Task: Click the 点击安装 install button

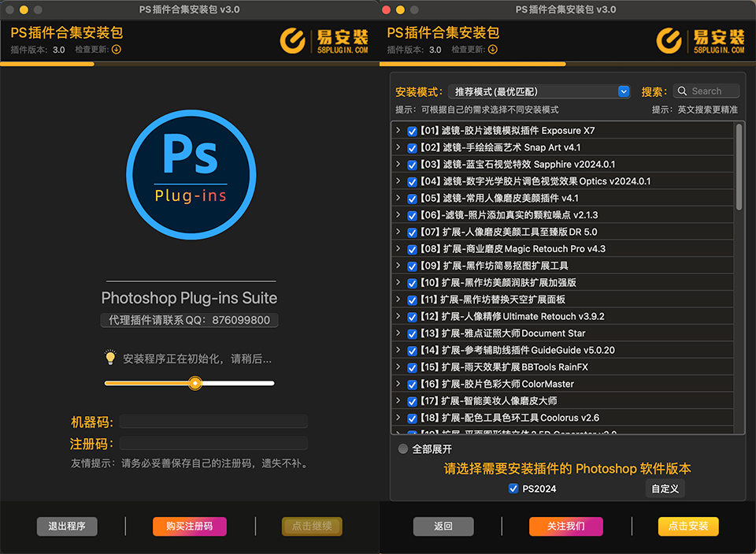Action: click(x=687, y=526)
